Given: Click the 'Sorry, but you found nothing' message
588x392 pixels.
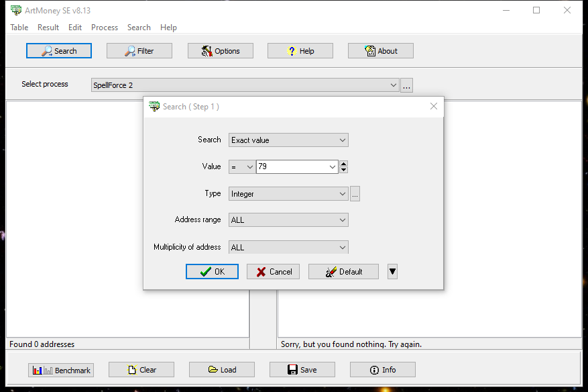Looking at the screenshot, I should (351, 344).
